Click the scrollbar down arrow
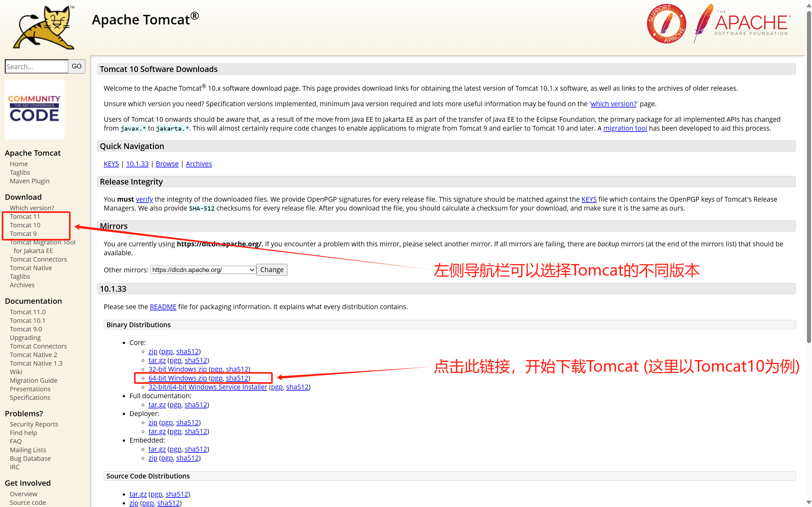Image resolution: width=812 pixels, height=507 pixels. tap(809, 502)
